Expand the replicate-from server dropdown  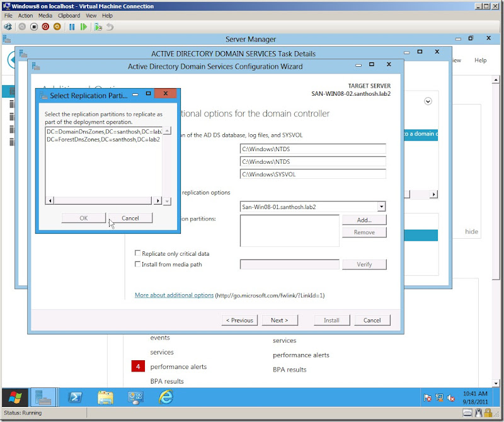coord(381,207)
